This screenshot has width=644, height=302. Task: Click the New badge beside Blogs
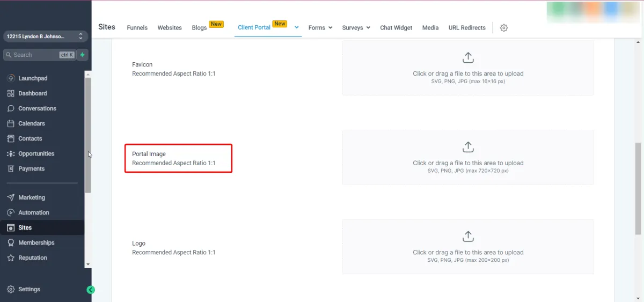pyautogui.click(x=216, y=24)
